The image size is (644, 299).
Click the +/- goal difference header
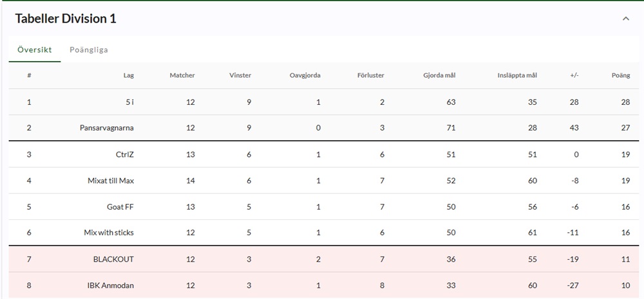pos(574,75)
